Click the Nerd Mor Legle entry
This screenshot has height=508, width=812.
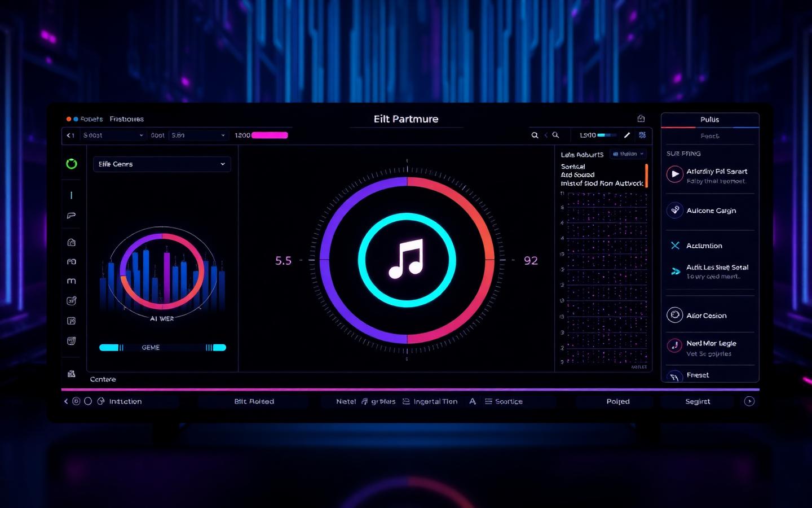coord(711,343)
